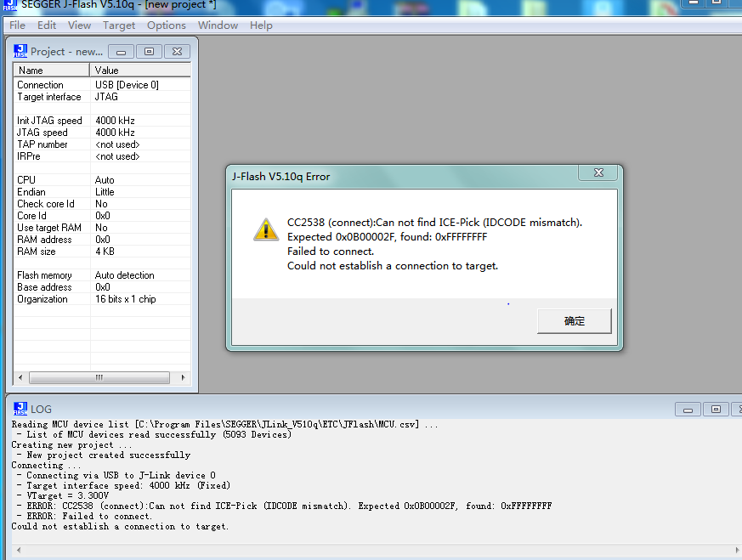Open the Help menu
The height and width of the screenshot is (560, 742).
[x=261, y=25]
